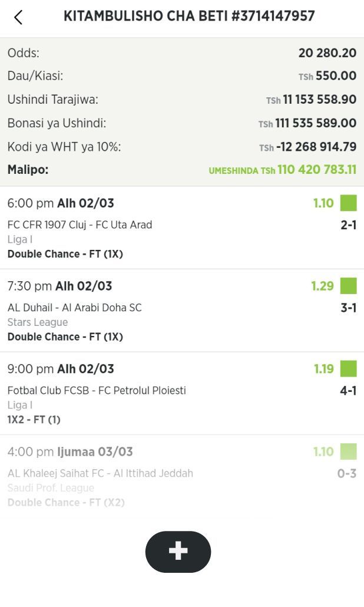364x607 pixels.
Task: Click green status square for Cluj match
Action: pos(349,203)
